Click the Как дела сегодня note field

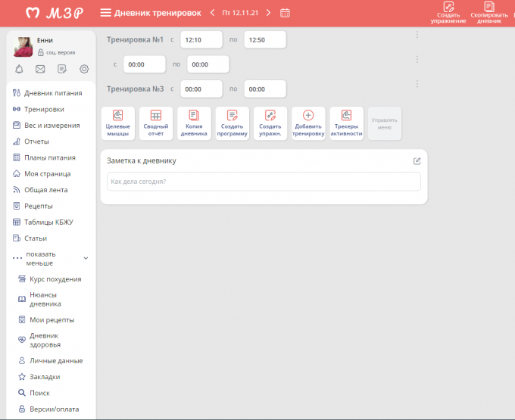[x=264, y=182]
